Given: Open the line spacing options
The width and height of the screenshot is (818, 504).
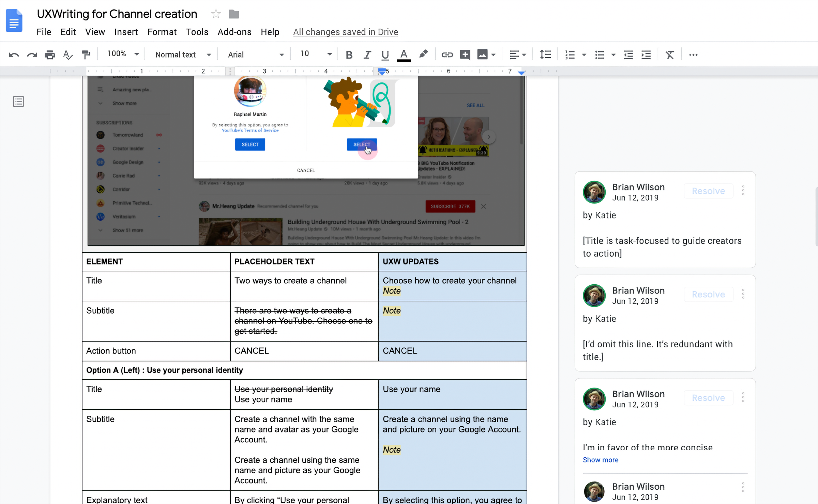Looking at the screenshot, I should (545, 55).
